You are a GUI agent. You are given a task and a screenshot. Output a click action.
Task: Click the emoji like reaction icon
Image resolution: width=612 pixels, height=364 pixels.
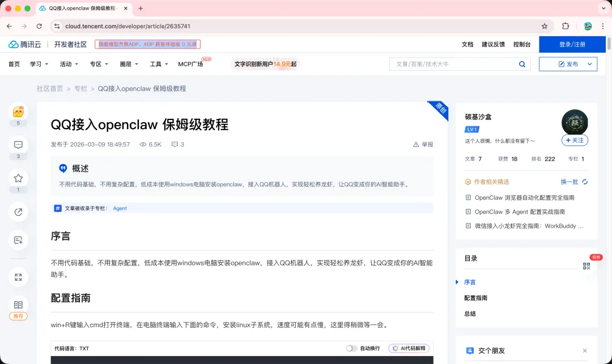18,112
